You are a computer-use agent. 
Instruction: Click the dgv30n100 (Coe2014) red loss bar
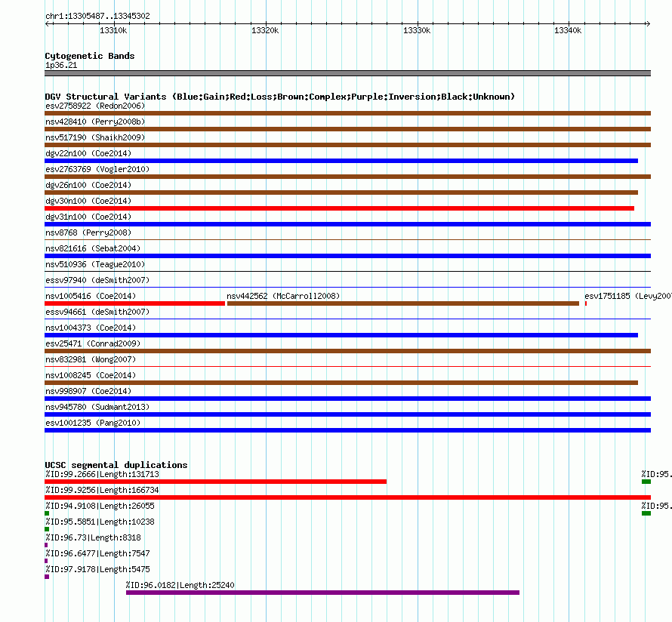[x=340, y=208]
